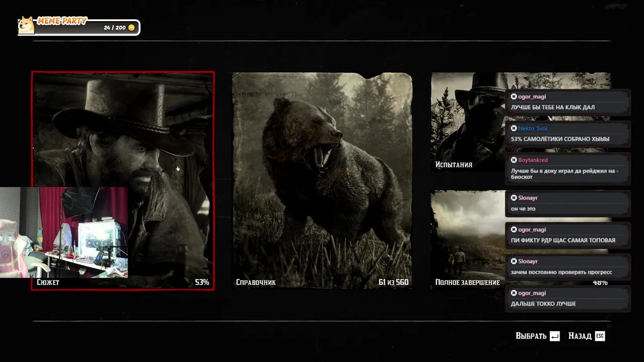Open the Сюжет story progress card
Viewport: 644px width, 362px height.
(x=123, y=180)
